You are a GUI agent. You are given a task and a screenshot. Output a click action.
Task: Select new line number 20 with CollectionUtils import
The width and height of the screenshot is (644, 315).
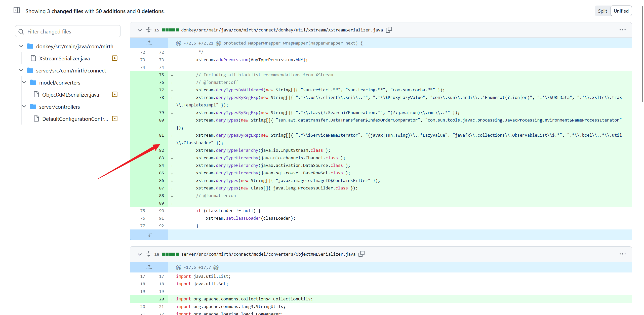click(161, 299)
